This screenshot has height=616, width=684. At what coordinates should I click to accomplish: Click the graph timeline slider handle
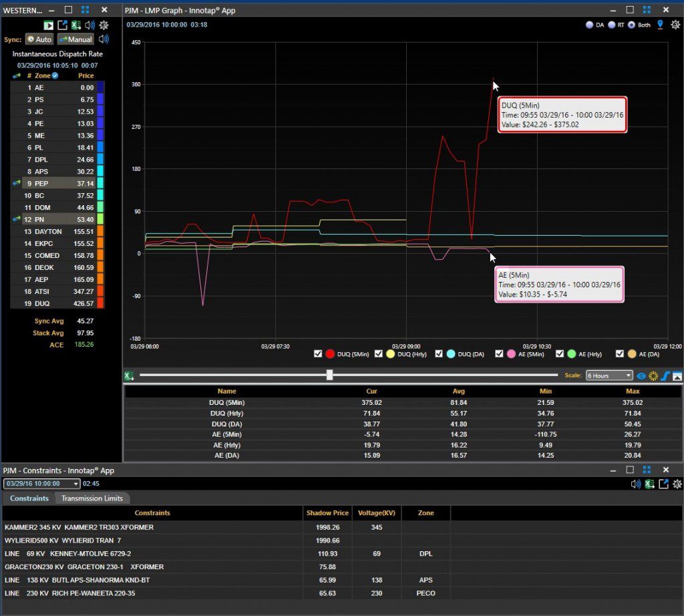329,375
